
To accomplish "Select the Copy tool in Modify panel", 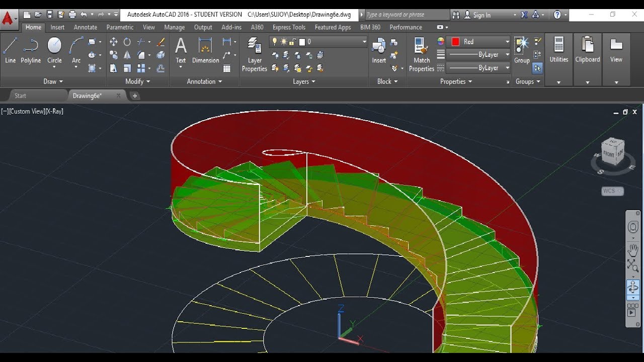I will [114, 55].
